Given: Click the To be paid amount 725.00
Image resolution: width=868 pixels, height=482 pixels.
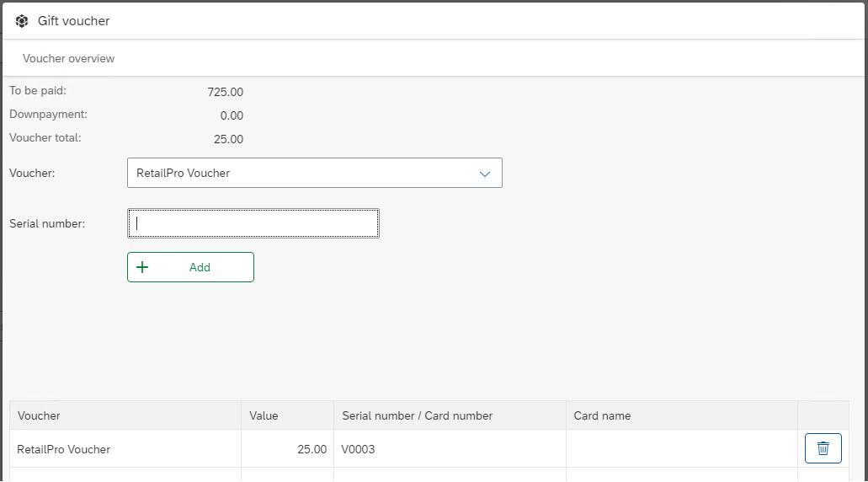Looking at the screenshot, I should click(x=225, y=93).
